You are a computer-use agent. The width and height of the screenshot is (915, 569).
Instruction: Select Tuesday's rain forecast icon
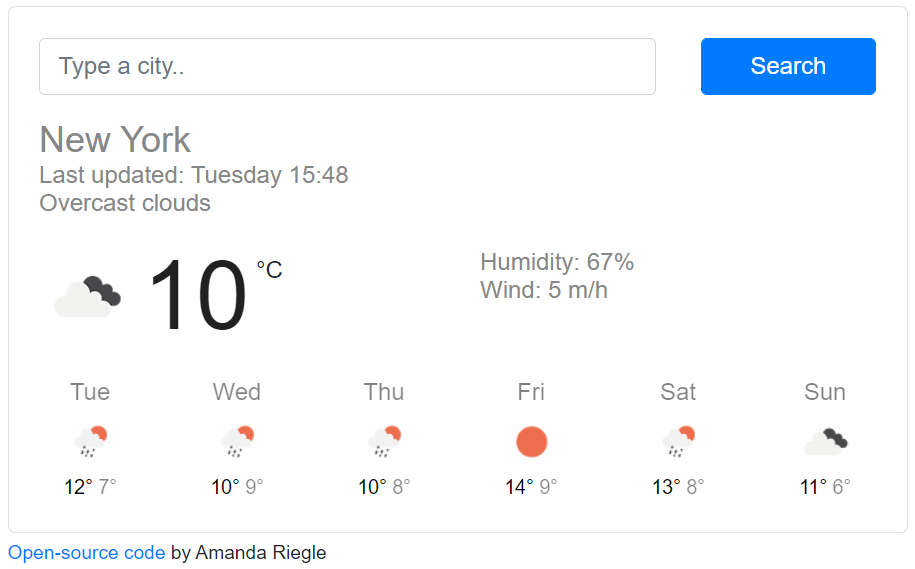point(90,442)
